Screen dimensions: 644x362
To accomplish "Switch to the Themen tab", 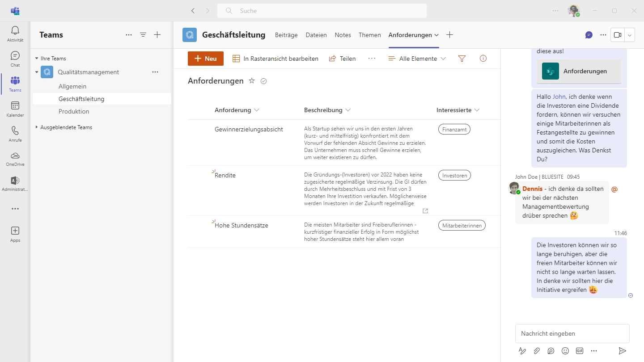I will click(x=369, y=35).
